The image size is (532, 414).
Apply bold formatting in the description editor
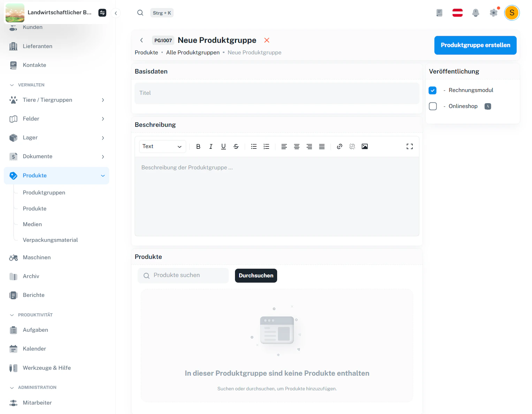(198, 146)
